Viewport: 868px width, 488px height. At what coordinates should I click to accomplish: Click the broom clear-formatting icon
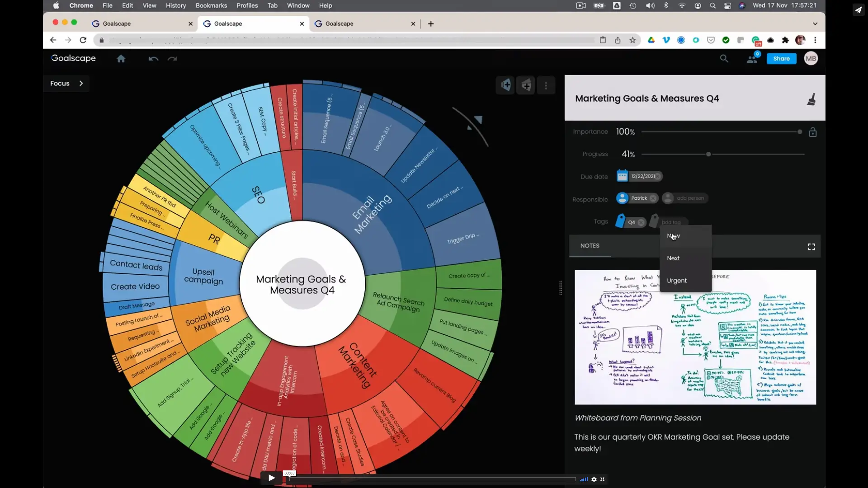point(811,99)
